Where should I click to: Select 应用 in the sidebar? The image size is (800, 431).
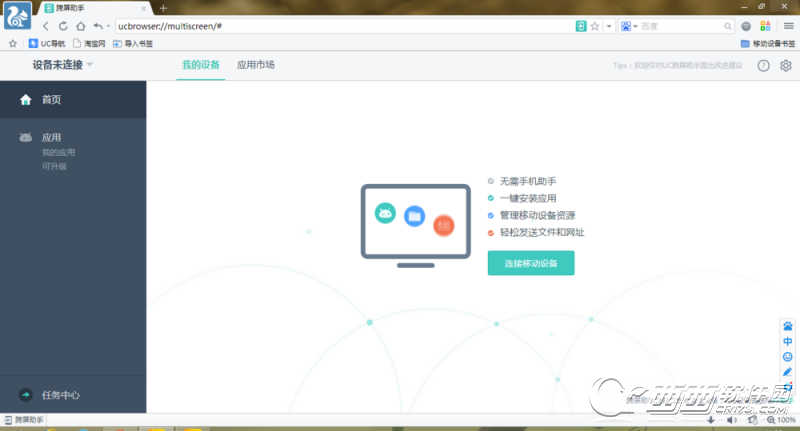(x=51, y=137)
